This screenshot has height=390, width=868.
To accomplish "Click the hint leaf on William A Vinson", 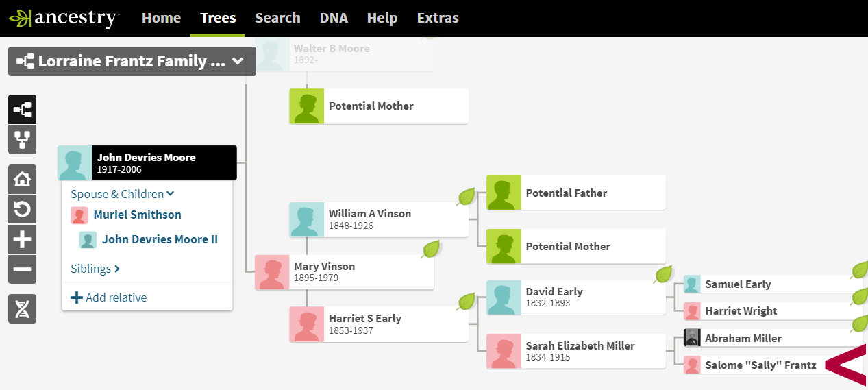I will (467, 197).
